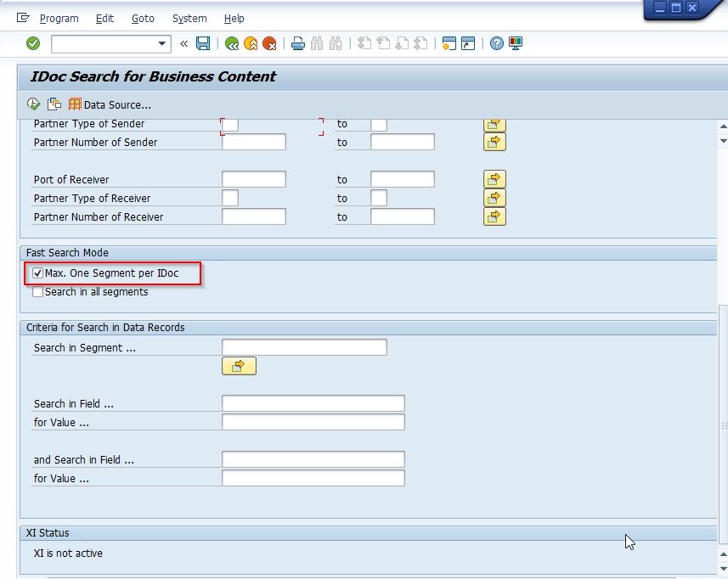Click the Last Page icon
Screen dimensions: 728x579
(x=420, y=43)
